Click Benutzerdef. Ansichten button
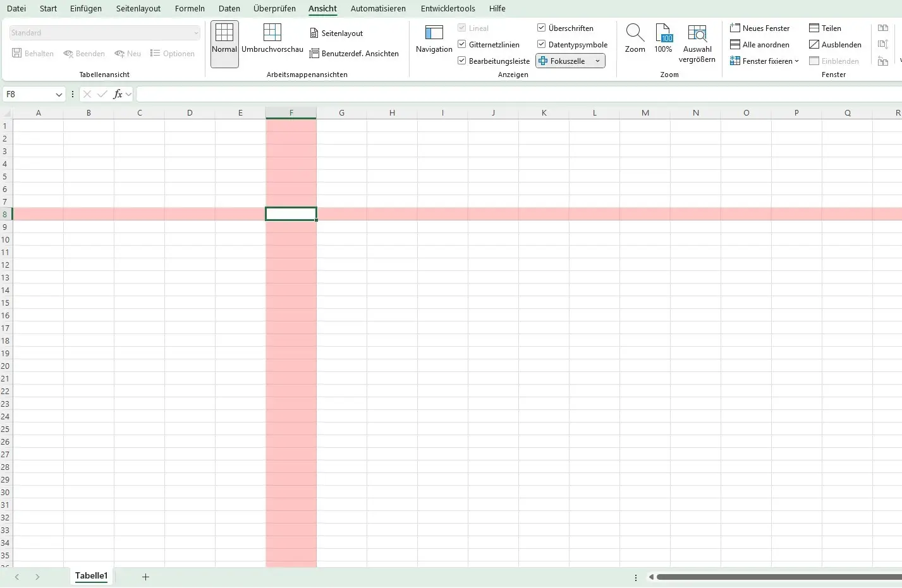 point(354,54)
